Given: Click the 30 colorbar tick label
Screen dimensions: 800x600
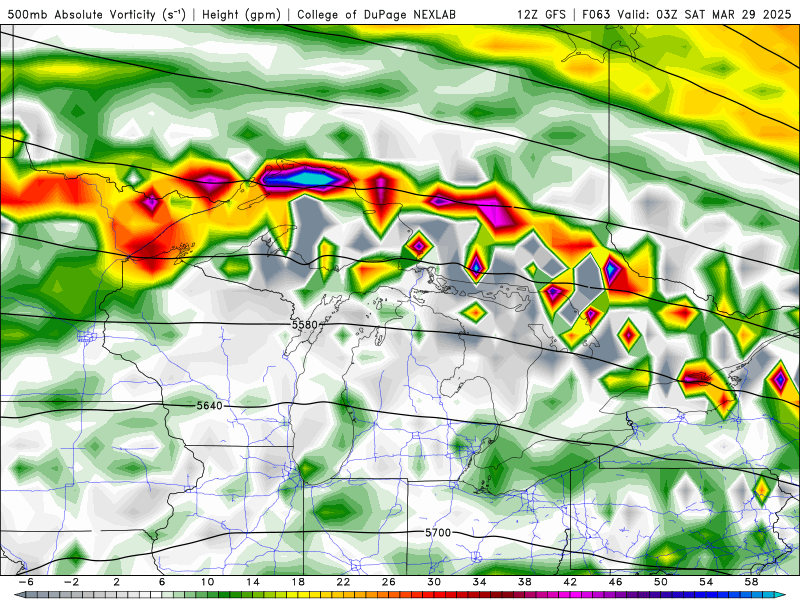Looking at the screenshot, I should click(434, 582).
